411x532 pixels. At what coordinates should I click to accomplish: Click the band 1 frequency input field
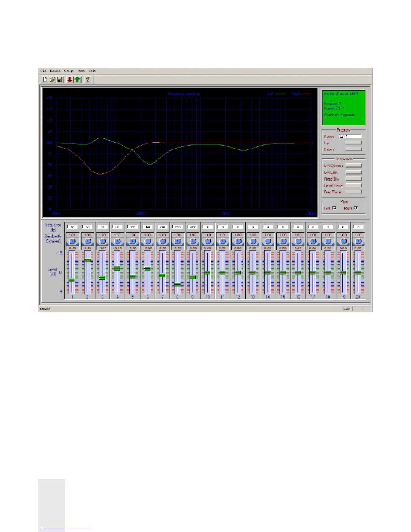pos(72,227)
